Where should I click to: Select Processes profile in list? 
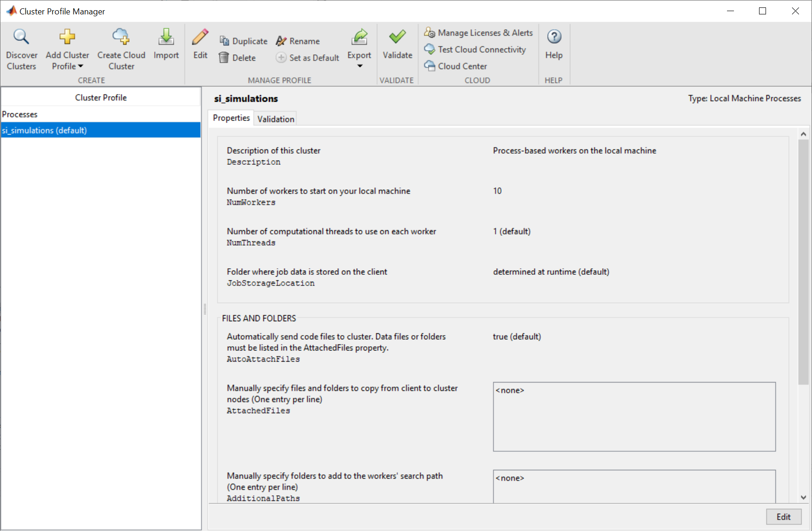pos(101,114)
